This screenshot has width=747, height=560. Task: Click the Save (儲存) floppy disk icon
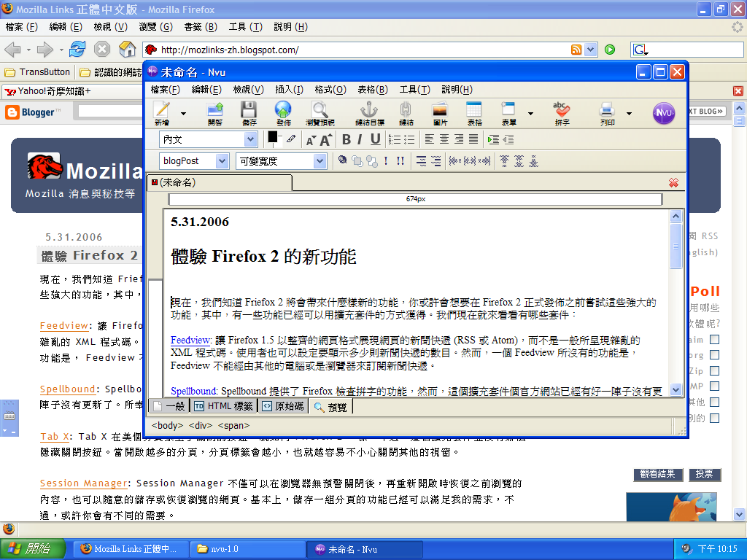249,113
